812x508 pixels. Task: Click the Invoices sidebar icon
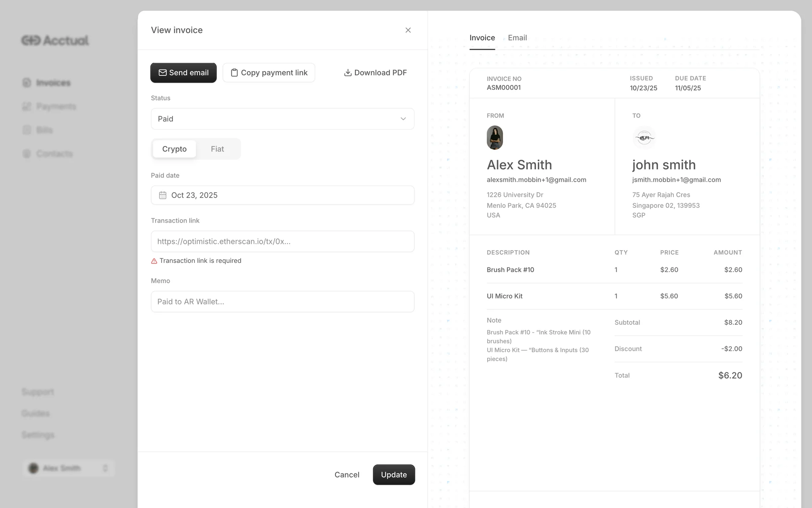[27, 83]
